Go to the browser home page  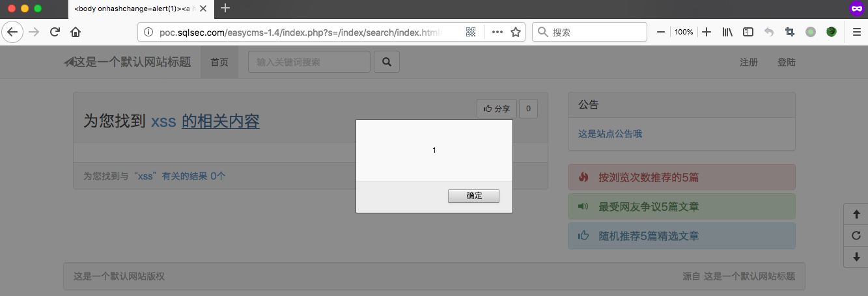point(76,32)
